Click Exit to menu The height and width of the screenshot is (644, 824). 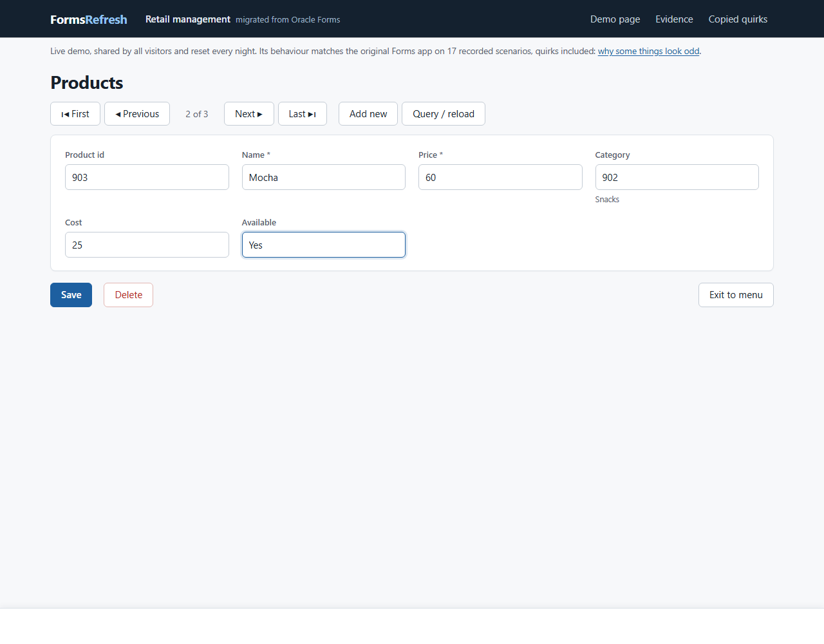coord(736,295)
